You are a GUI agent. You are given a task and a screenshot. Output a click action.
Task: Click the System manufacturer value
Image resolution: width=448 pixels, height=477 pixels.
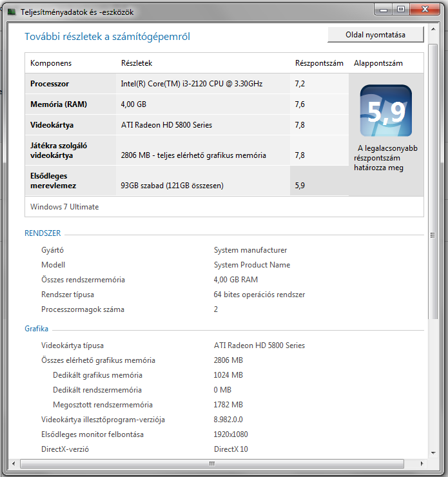(250, 250)
